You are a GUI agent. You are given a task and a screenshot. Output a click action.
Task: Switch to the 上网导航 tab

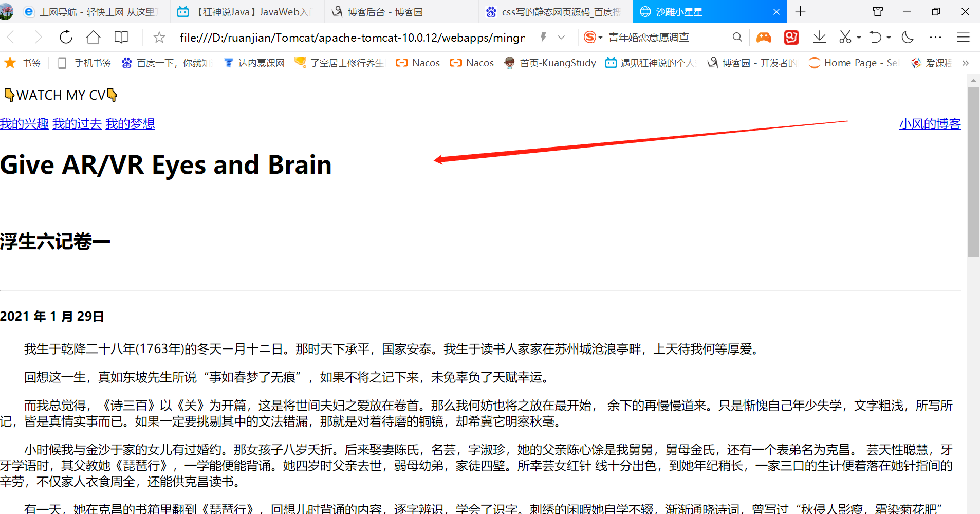93,12
